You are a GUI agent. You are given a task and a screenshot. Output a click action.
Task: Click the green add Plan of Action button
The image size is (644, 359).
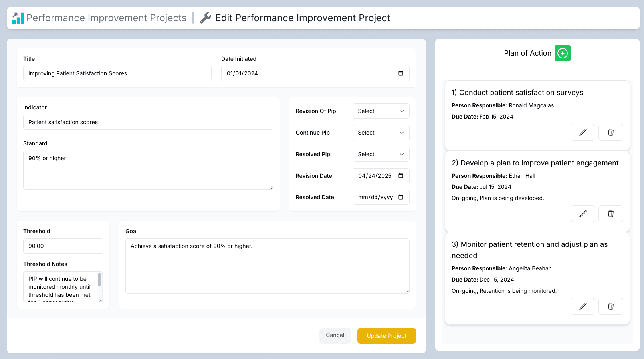562,53
